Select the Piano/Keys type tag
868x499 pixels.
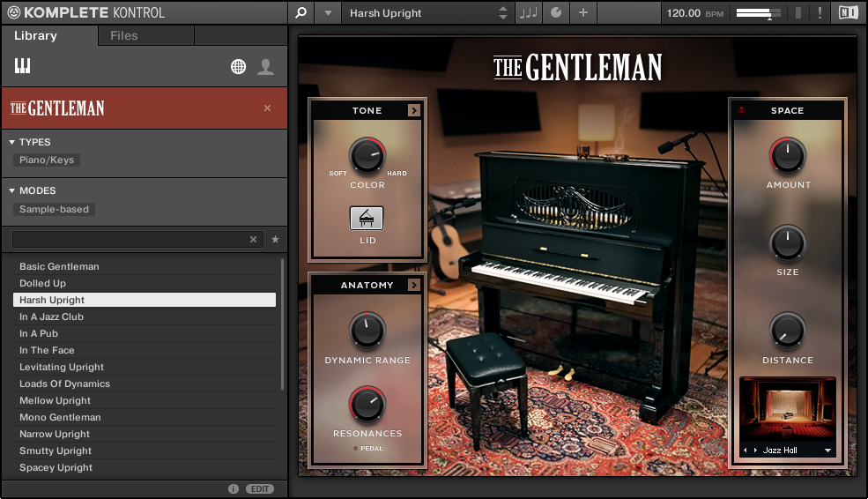[x=47, y=160]
